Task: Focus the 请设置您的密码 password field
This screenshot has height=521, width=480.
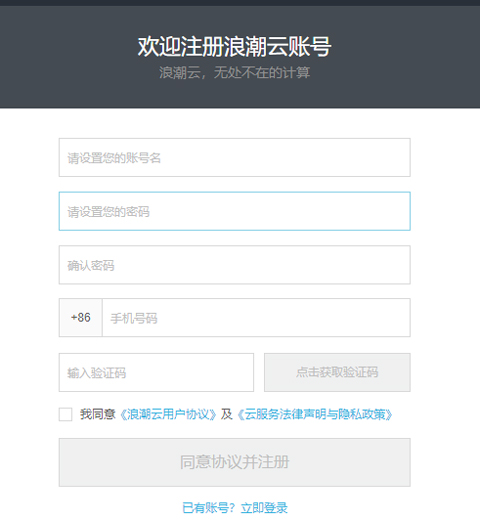Action: tap(235, 211)
